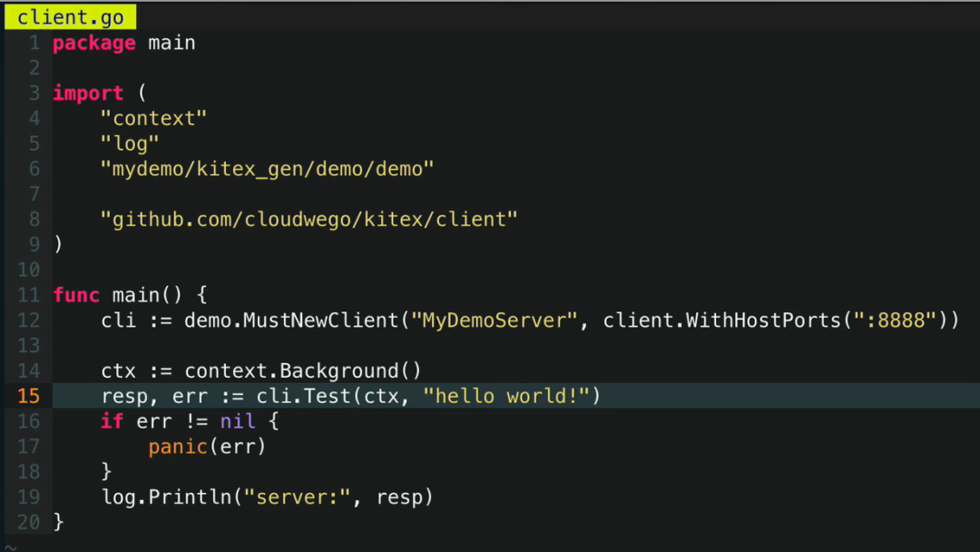The image size is (980, 552).
Task: Select the client.go tab
Action: click(x=70, y=17)
